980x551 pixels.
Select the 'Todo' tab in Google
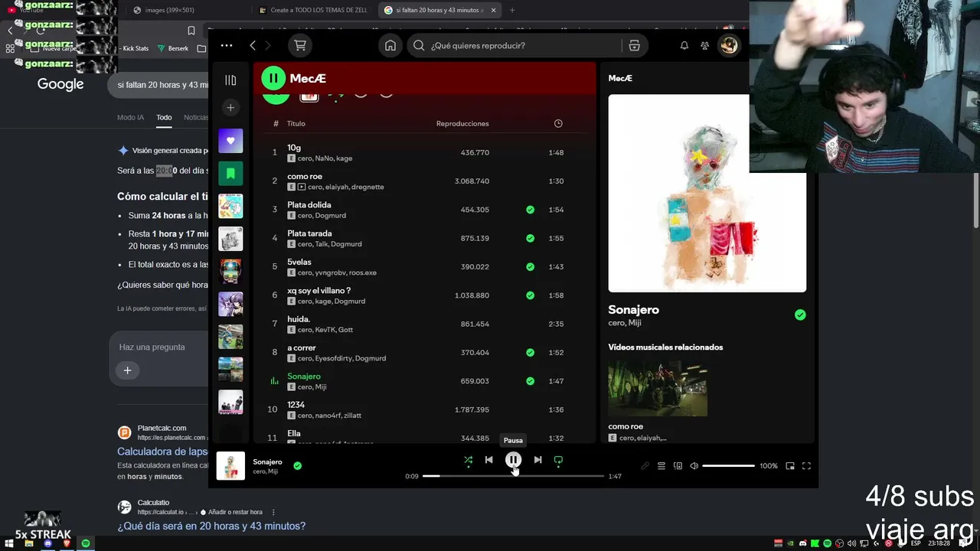164,118
